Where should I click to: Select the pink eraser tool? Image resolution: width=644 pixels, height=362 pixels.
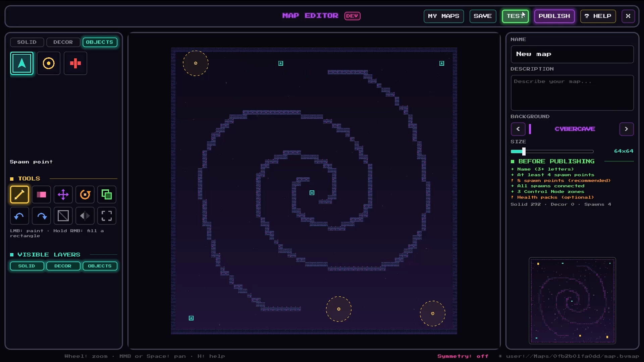(x=41, y=194)
